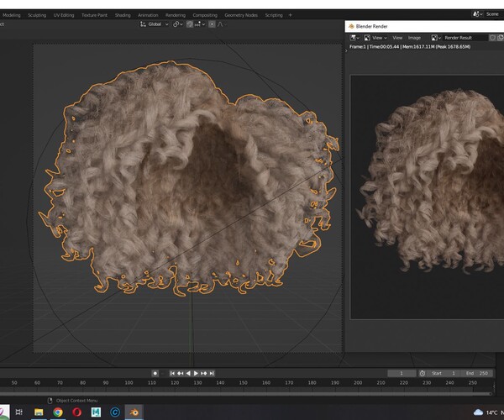The width and height of the screenshot is (504, 420).
Task: Open File Explorer from the taskbar
Action: tap(39, 412)
